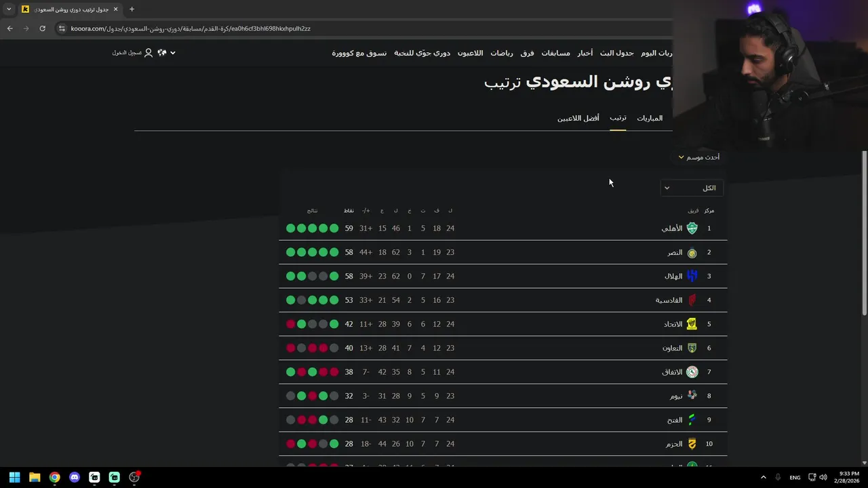Open تسوق مع كووورة menu link
The height and width of the screenshot is (488, 868).
[x=359, y=53]
